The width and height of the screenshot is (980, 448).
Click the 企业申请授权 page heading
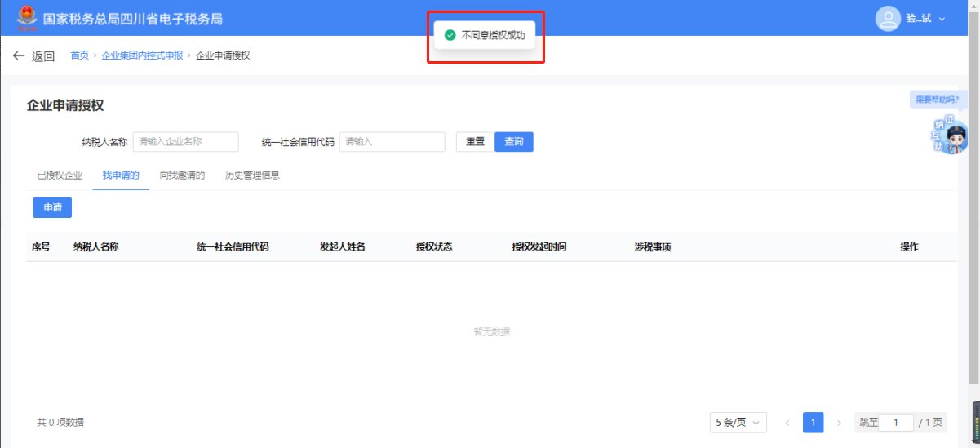click(x=65, y=105)
